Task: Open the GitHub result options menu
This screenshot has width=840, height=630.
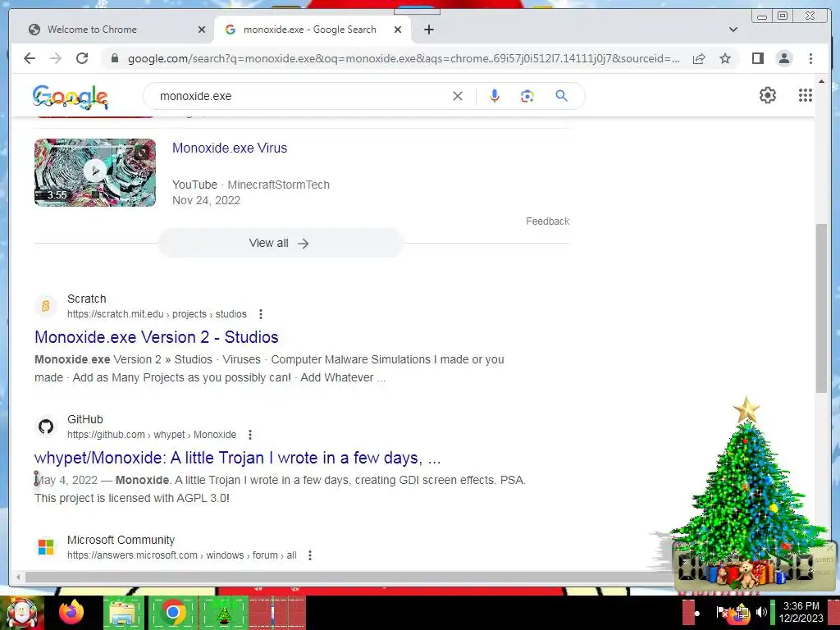Action: pos(249,435)
